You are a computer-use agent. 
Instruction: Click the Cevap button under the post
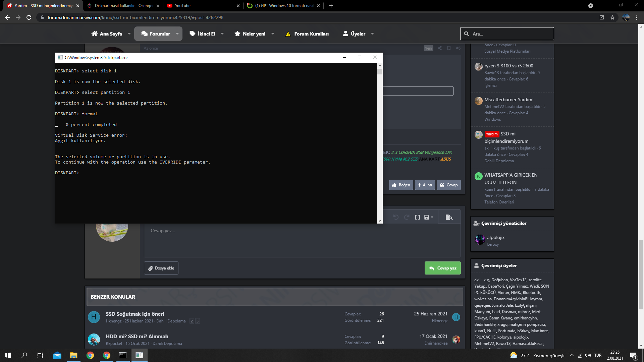(x=448, y=185)
